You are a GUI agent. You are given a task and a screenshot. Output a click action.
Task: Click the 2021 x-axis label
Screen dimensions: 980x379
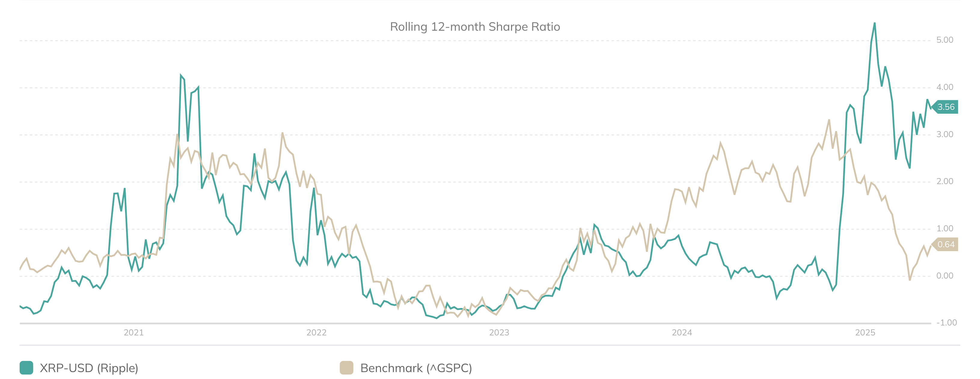[x=133, y=333]
